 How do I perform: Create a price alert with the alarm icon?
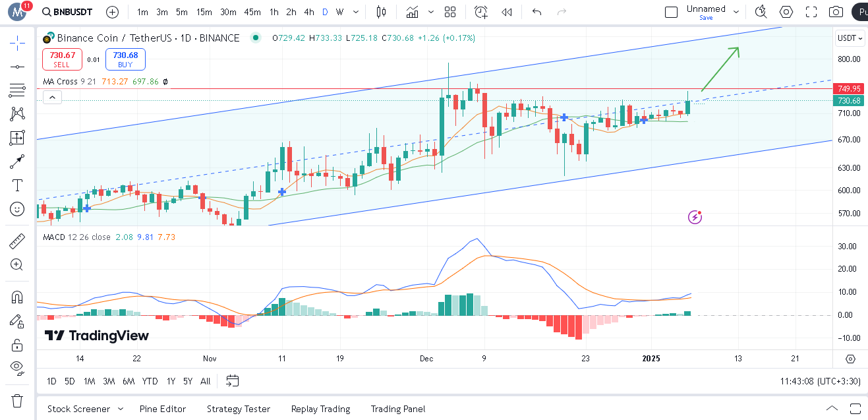click(x=481, y=12)
